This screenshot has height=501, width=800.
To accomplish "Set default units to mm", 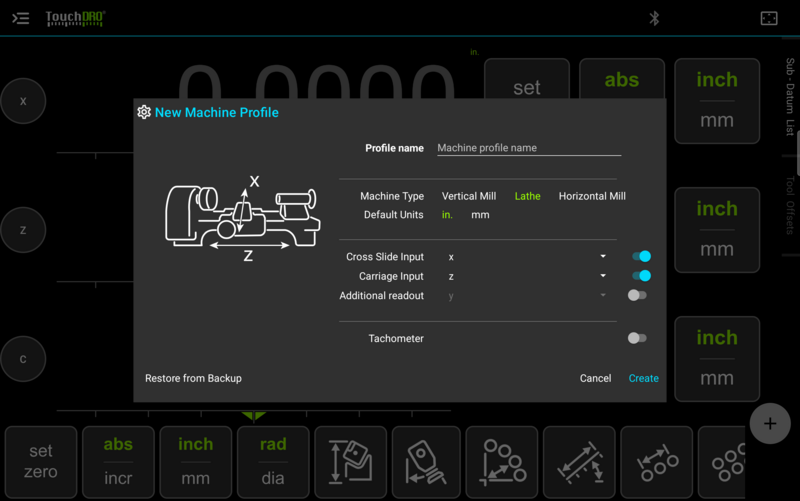I will (480, 215).
